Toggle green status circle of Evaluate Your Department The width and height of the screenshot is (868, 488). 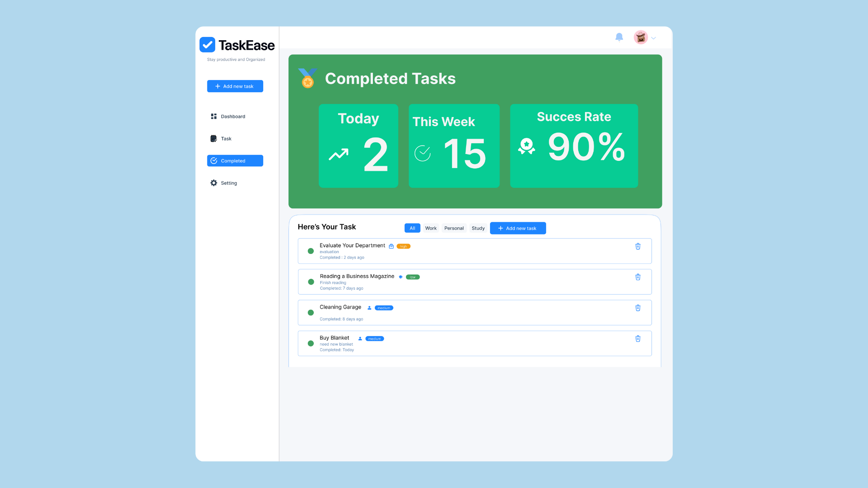pos(311,251)
